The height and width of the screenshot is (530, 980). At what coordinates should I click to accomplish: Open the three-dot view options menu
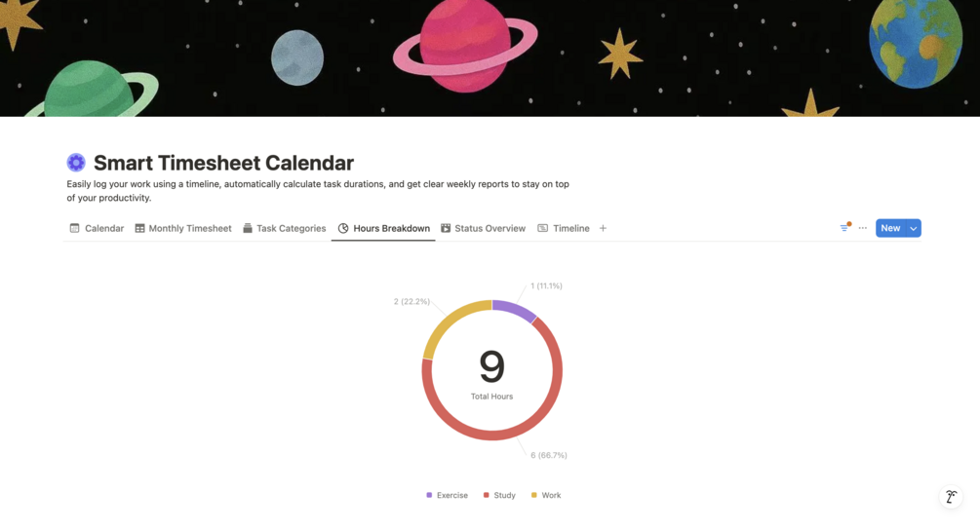tap(863, 228)
